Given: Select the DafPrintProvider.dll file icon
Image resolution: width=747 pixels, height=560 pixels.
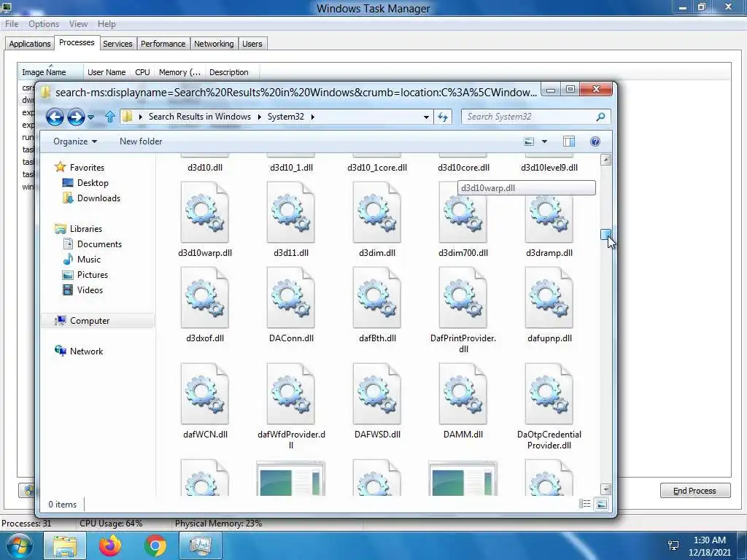Looking at the screenshot, I should pos(463,297).
